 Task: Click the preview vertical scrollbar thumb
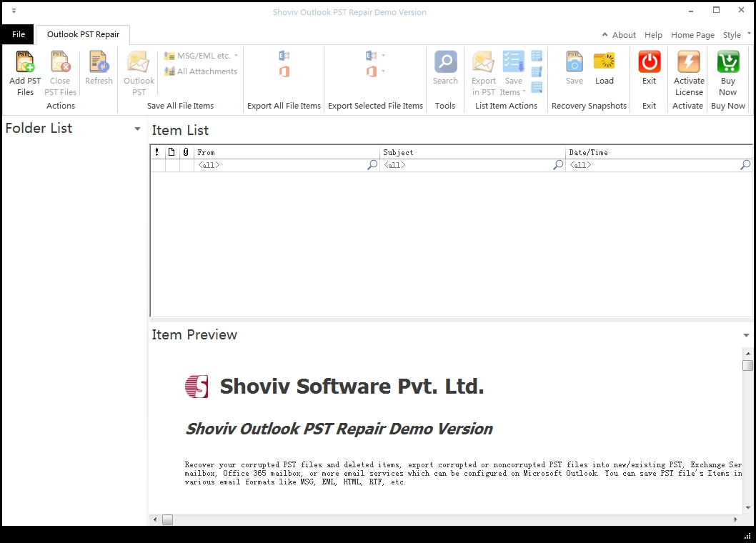[748, 366]
